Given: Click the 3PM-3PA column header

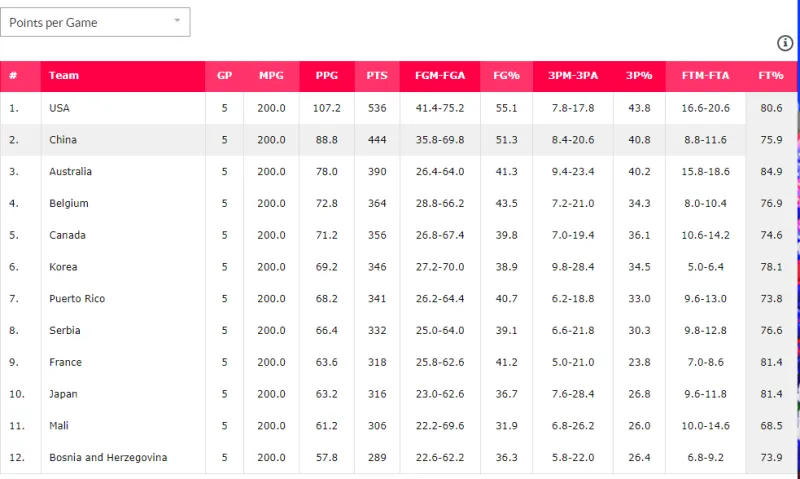Looking at the screenshot, I should (571, 76).
